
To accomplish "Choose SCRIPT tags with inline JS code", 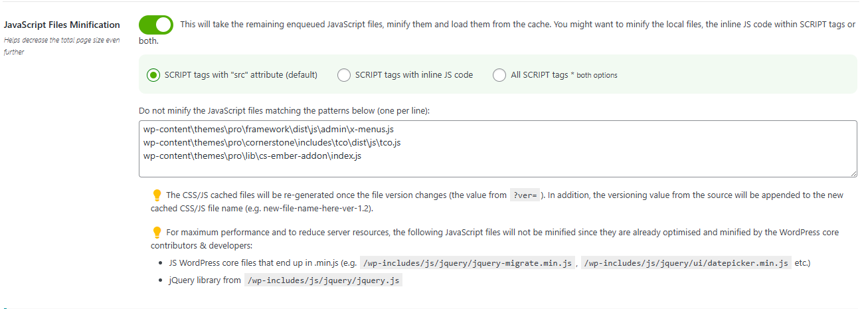I will tap(344, 75).
